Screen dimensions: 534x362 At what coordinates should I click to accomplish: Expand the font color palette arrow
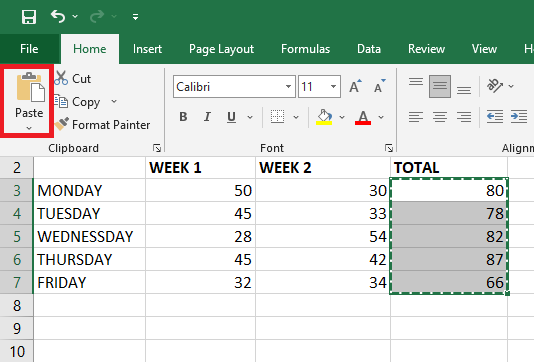[x=381, y=117]
